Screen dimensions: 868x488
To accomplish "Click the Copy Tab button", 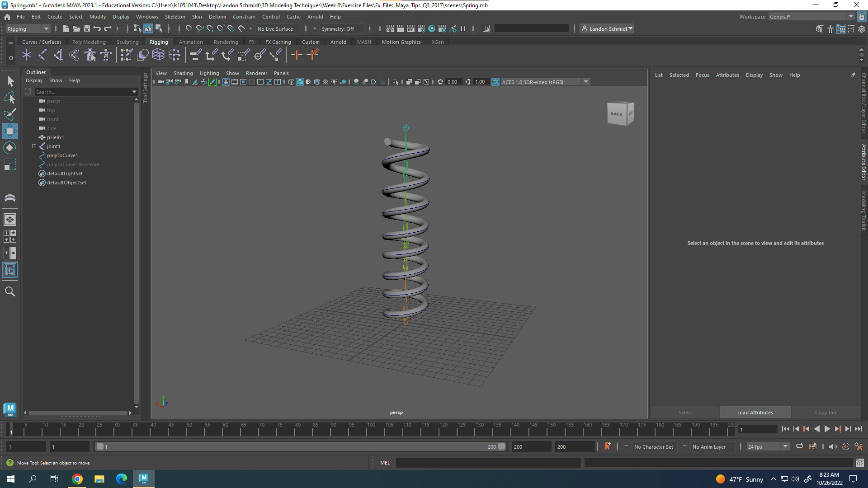I will coord(826,412).
